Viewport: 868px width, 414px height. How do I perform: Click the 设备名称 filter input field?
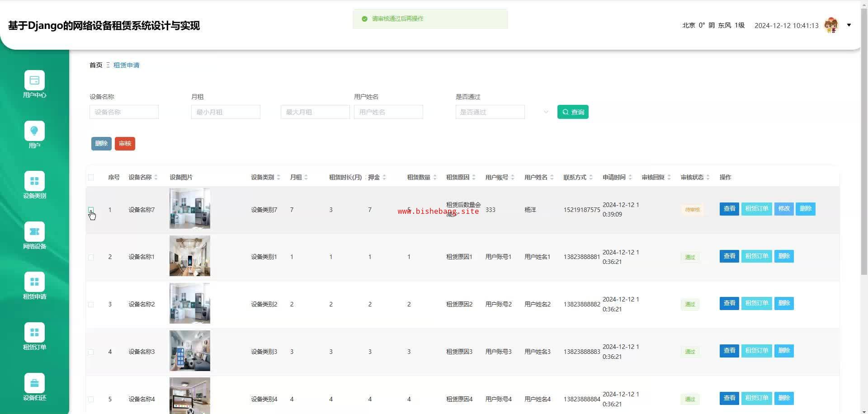click(124, 112)
